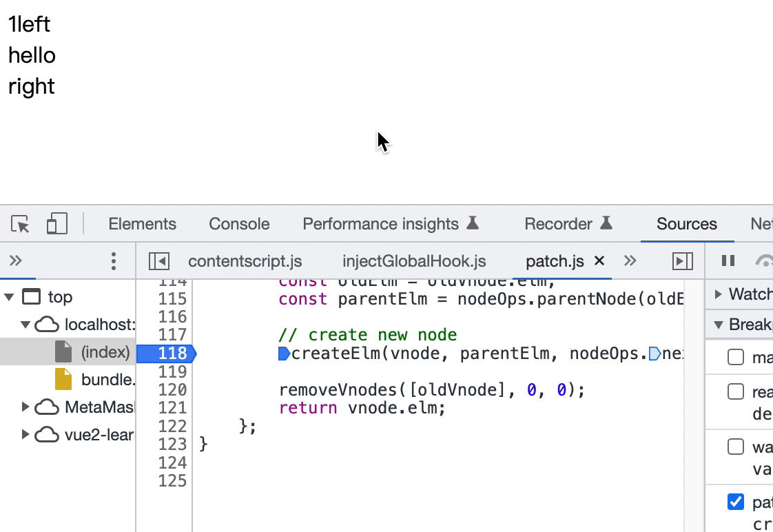Viewport: 773px width, 532px height.
Task: Click the 'right' page text
Action: (32, 87)
